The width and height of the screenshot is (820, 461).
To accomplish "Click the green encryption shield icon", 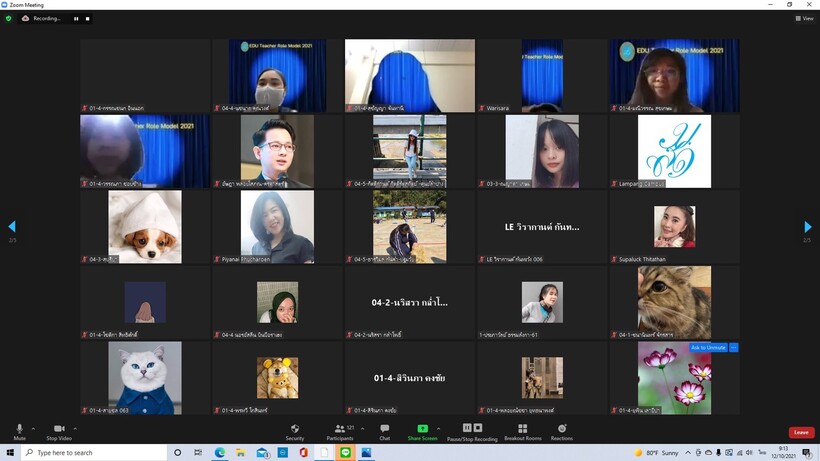I will coord(9,18).
